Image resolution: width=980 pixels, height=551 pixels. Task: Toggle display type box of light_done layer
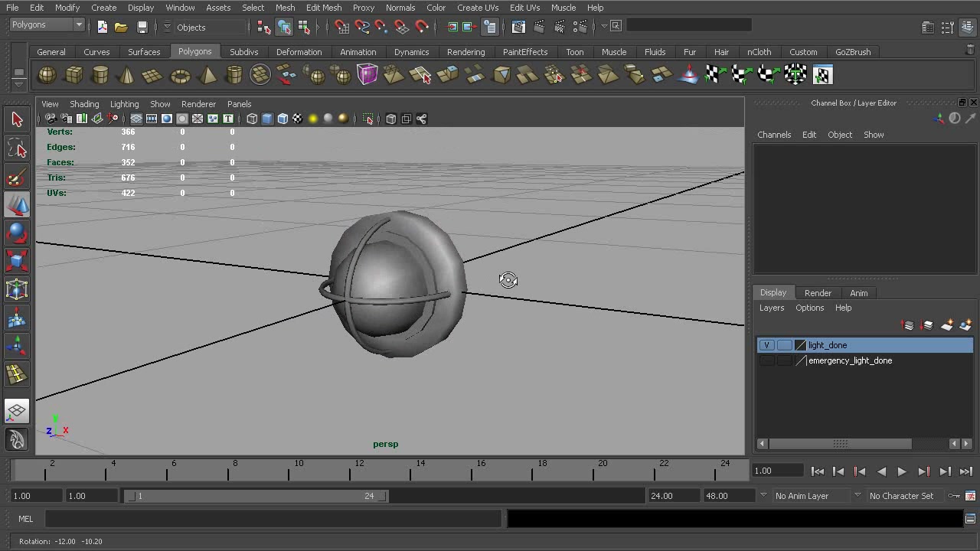[784, 345]
